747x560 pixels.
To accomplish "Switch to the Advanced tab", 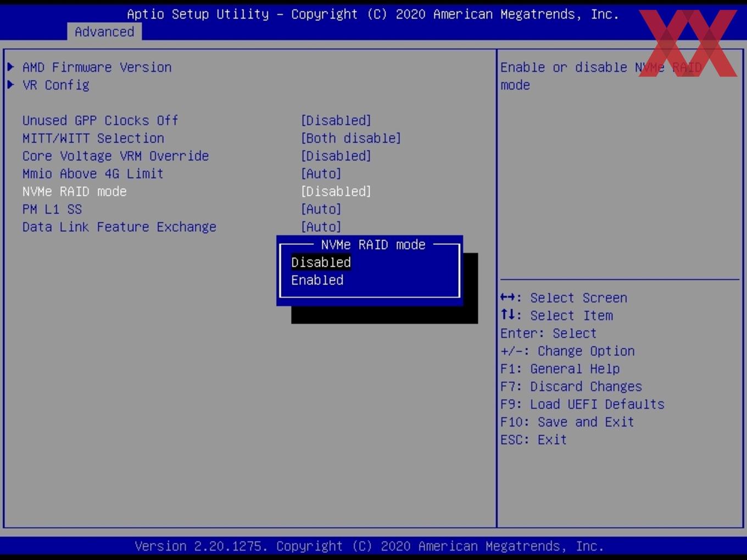I will tap(104, 32).
